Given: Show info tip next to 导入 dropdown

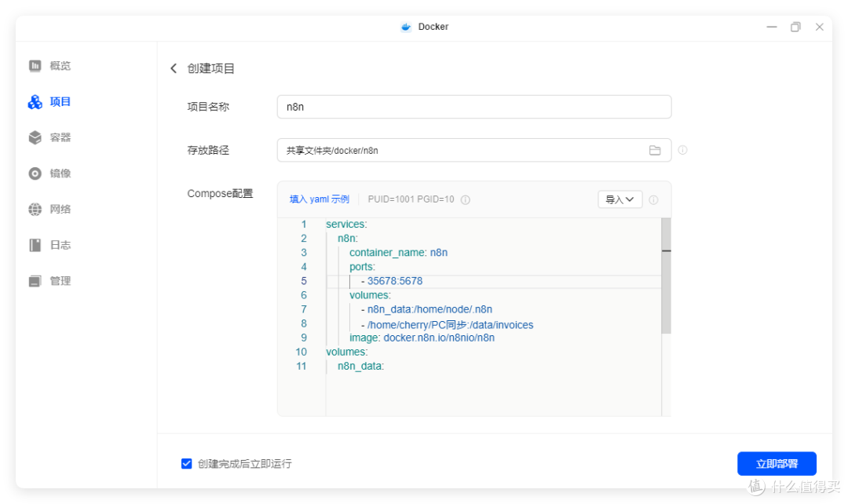Looking at the screenshot, I should pos(653,199).
